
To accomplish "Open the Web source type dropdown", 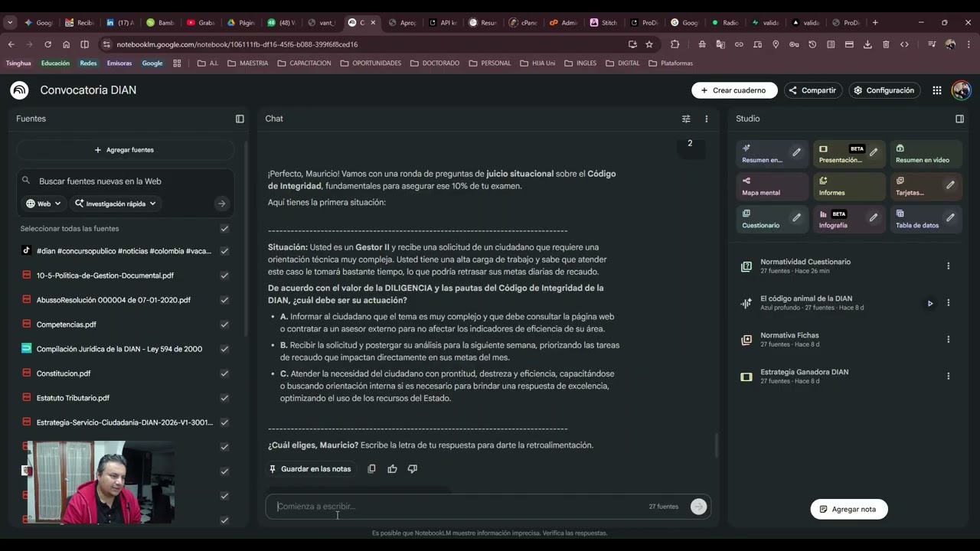I will [44, 204].
